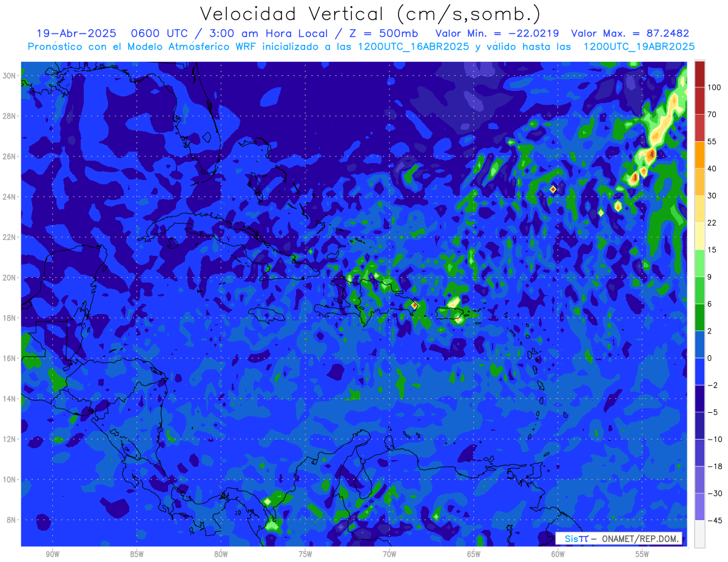Click the valid-until time "1200UTC_19ABR2025"
The width and height of the screenshot is (728, 562).
(639, 47)
